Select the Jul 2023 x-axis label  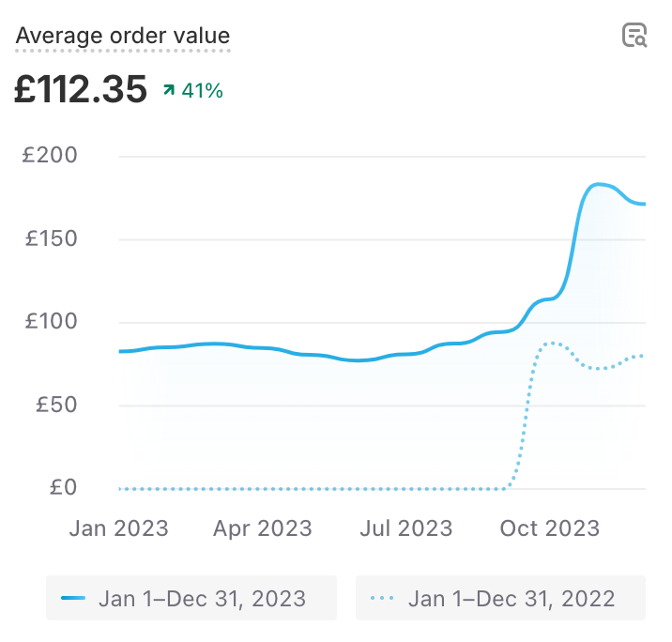pos(405,528)
